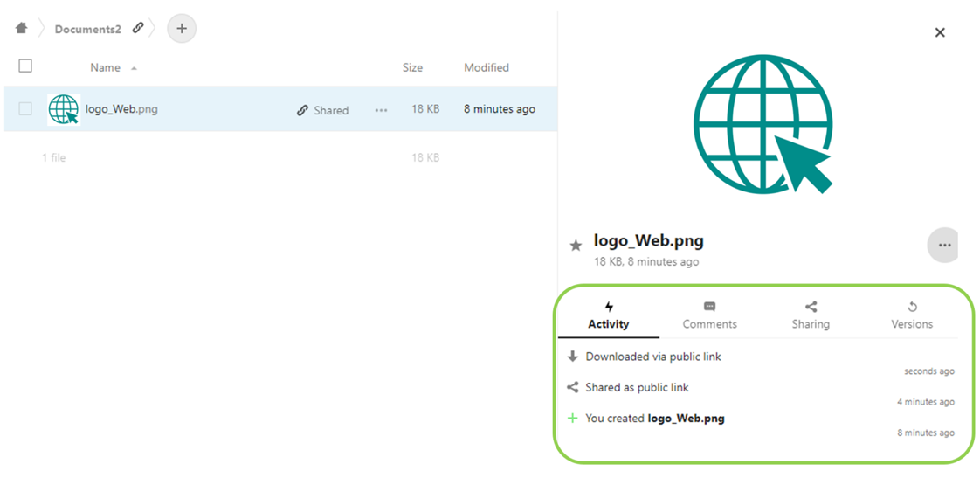Viewport: 980px width, 478px height.
Task: Open the sidebar three-dot menu button
Action: 944,246
